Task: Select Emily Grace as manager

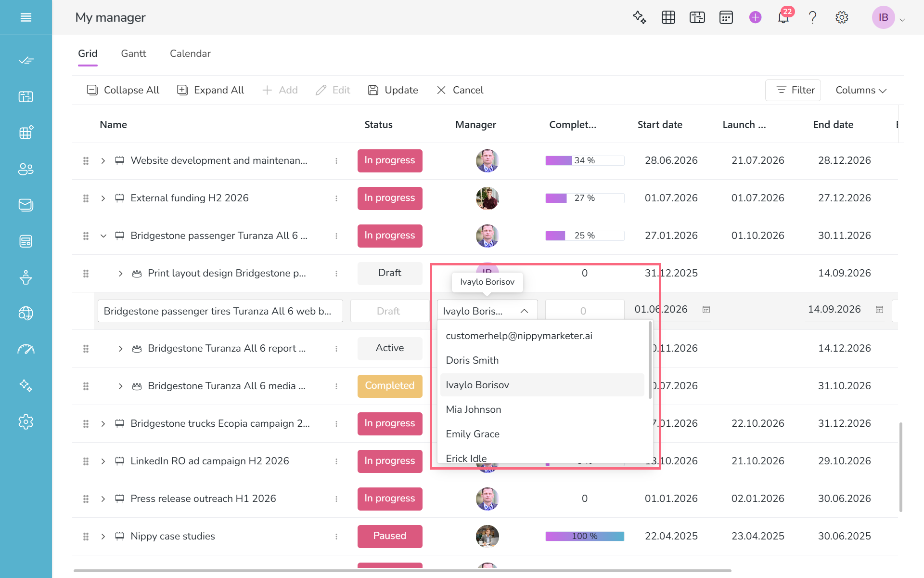Action: (542, 434)
